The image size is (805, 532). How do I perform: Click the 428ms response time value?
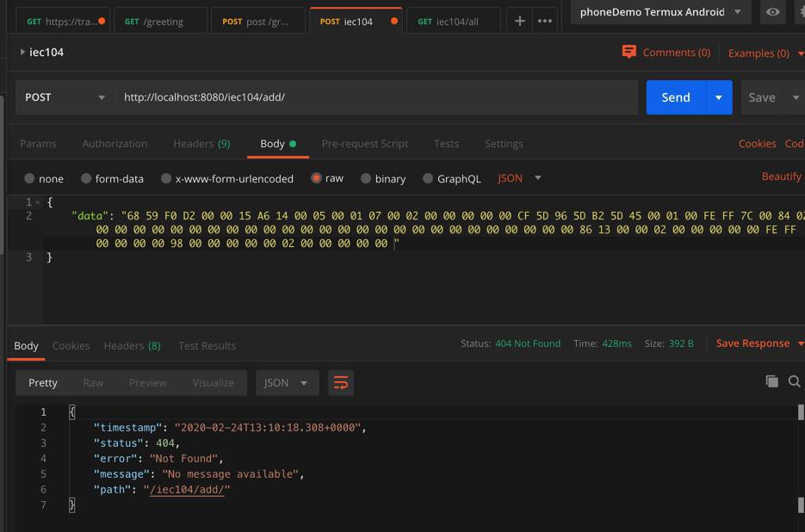616,343
